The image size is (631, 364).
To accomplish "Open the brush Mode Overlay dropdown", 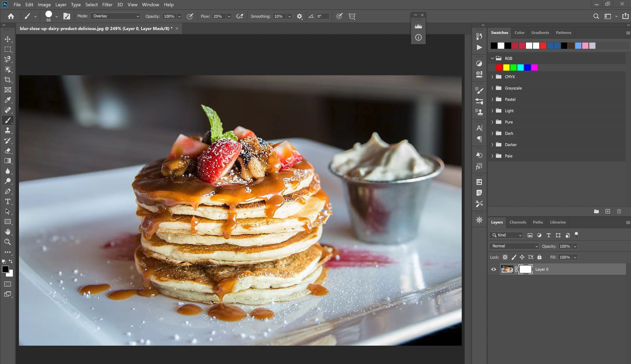I will click(115, 16).
